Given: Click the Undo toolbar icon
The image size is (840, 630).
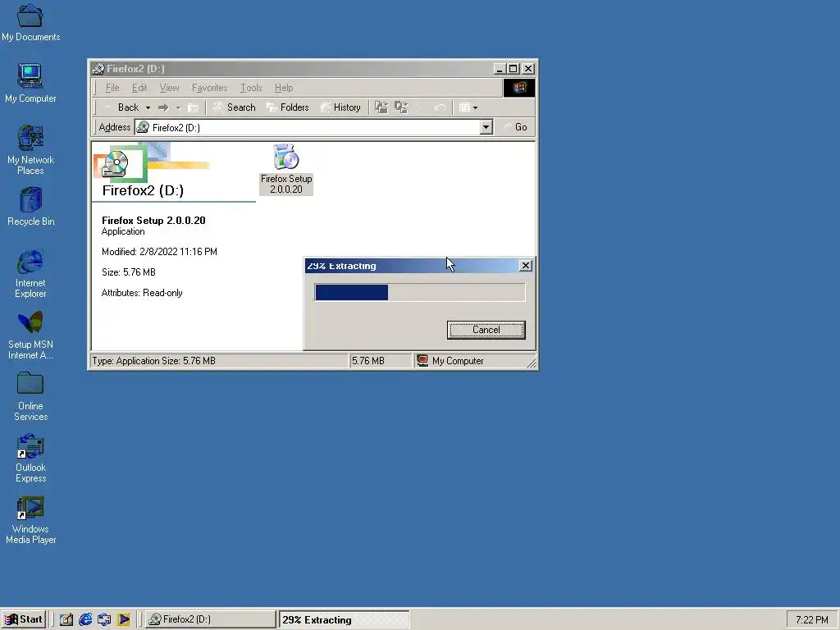Looking at the screenshot, I should point(440,107).
